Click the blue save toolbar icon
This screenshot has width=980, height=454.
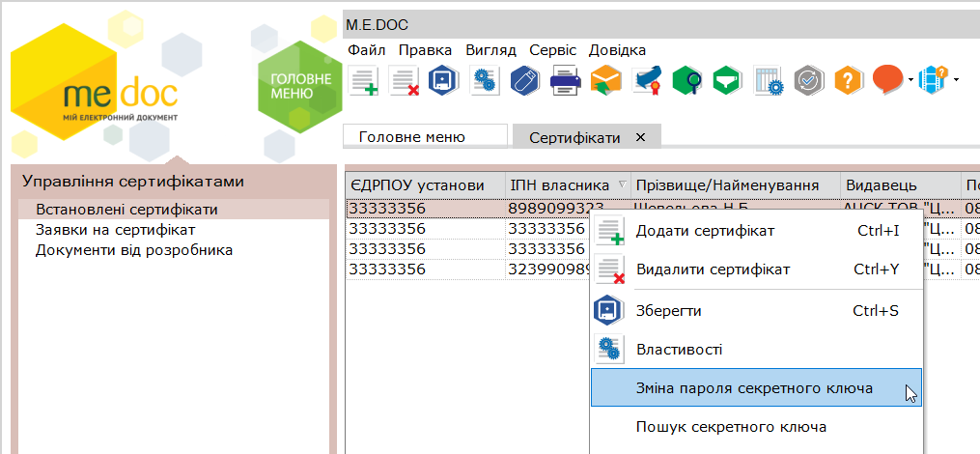point(444,81)
